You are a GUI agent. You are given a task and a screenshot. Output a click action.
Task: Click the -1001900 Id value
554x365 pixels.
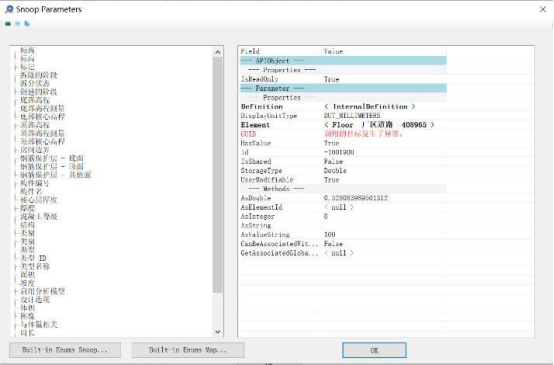pyautogui.click(x=339, y=152)
